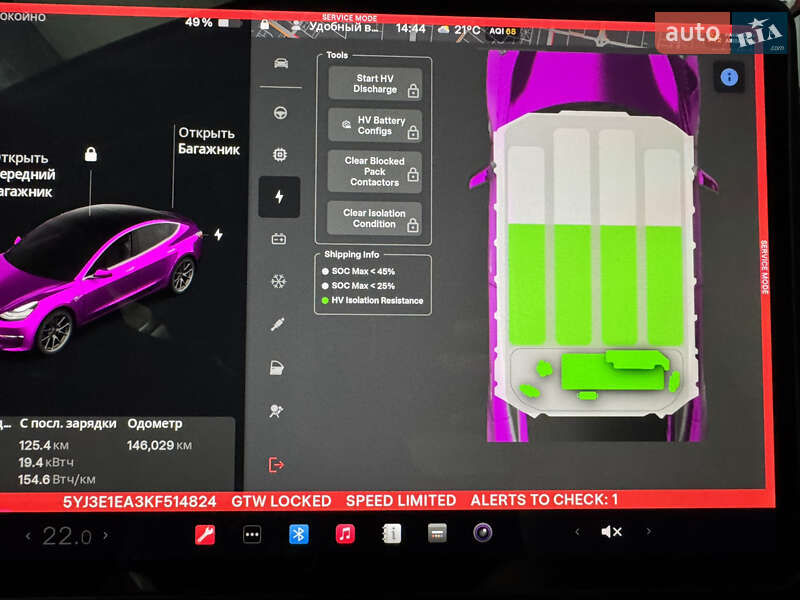Image resolution: width=800 pixels, height=600 pixels.
Task: Select the high voltage lightning bolt tab
Action: tap(279, 197)
